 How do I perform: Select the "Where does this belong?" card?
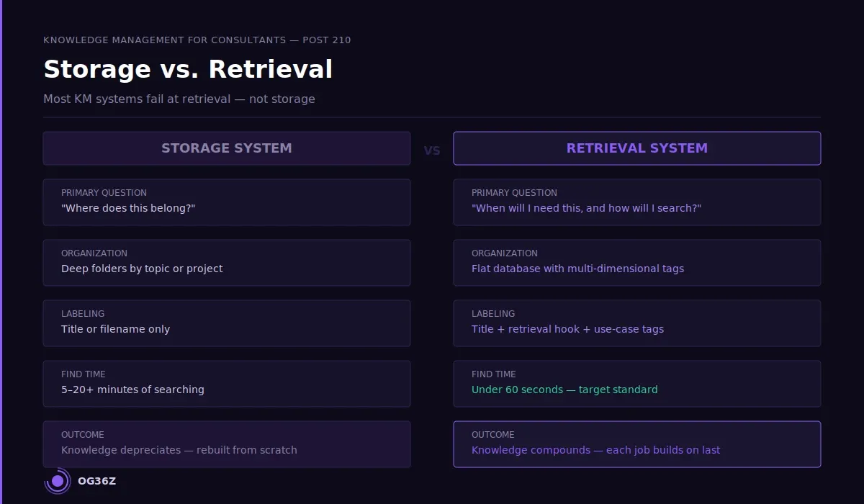[x=226, y=202]
